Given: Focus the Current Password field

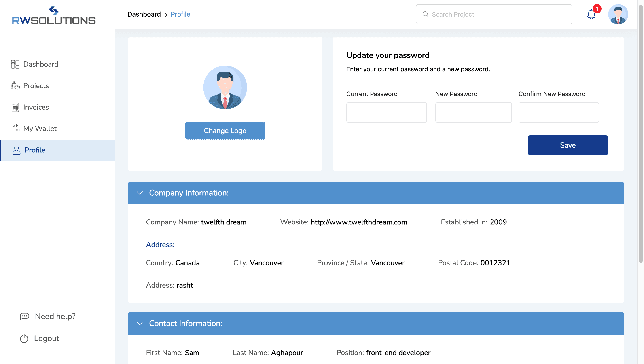Looking at the screenshot, I should 386,112.
